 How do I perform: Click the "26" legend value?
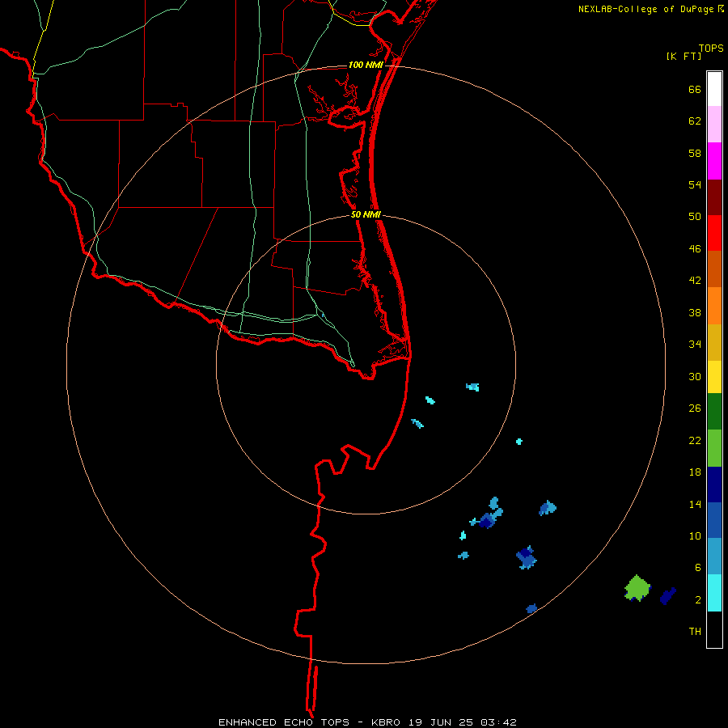(x=695, y=408)
